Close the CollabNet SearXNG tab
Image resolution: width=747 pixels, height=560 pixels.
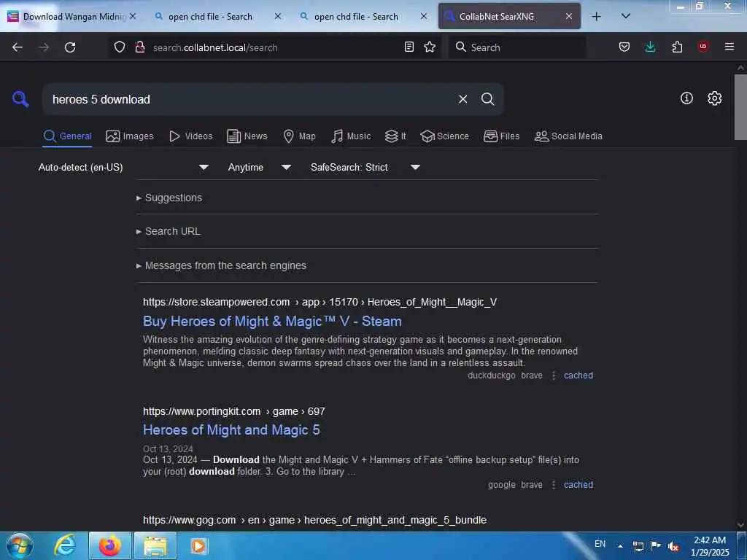click(569, 17)
